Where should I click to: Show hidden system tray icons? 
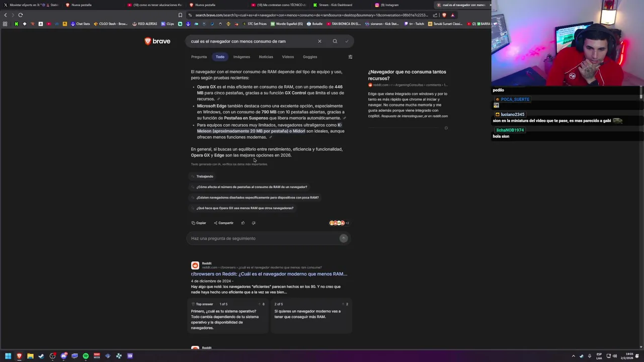[573, 356]
